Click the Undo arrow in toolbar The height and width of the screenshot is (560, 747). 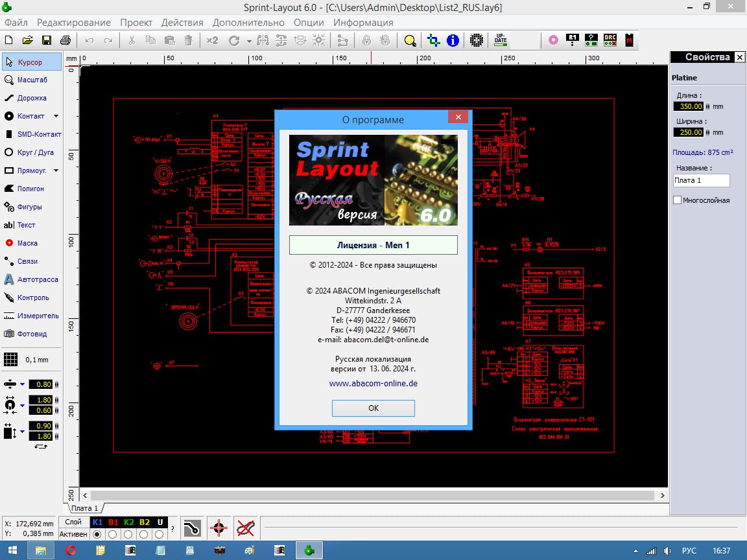[89, 40]
